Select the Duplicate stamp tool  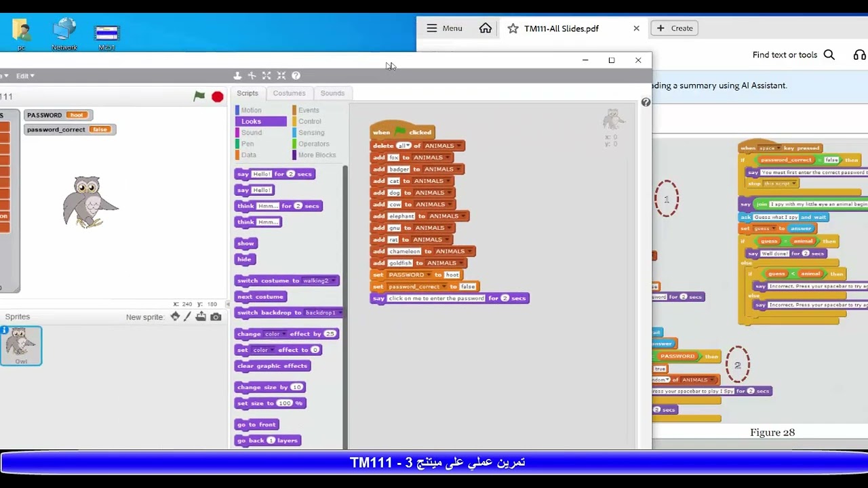click(237, 75)
